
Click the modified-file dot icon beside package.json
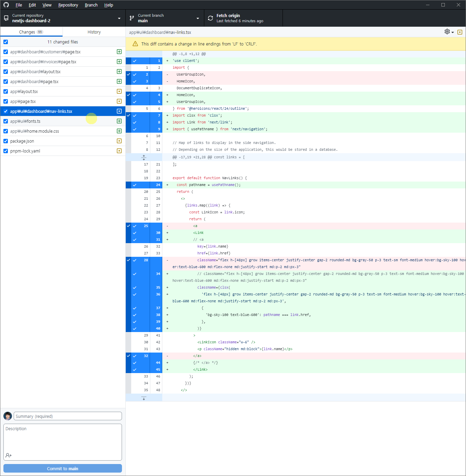pyautogui.click(x=119, y=141)
